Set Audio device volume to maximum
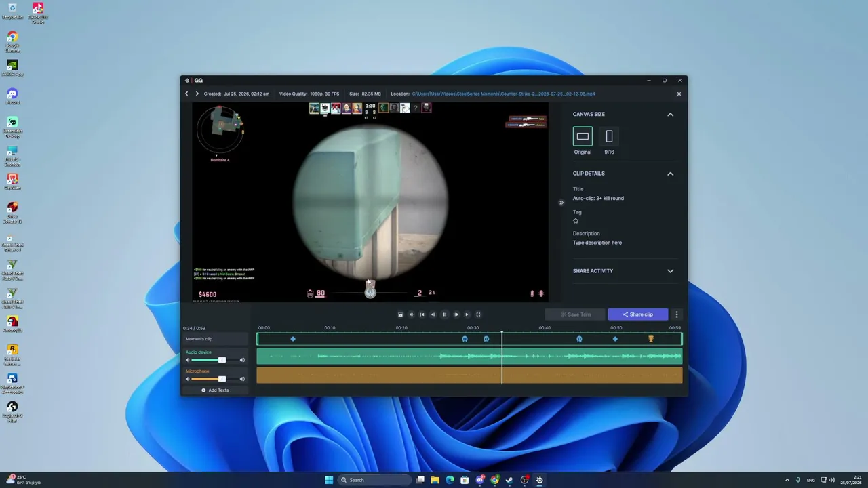 (242, 360)
